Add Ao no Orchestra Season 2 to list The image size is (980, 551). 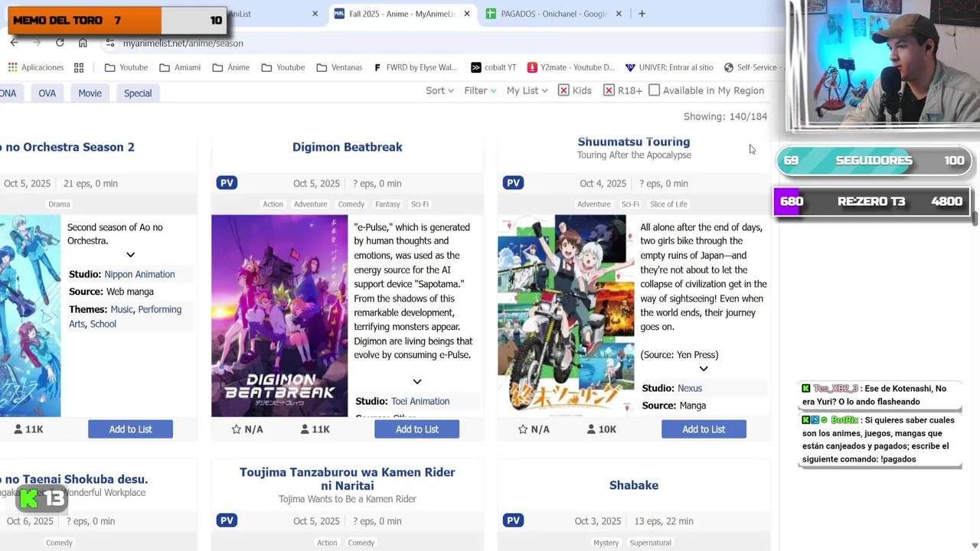pyautogui.click(x=130, y=429)
